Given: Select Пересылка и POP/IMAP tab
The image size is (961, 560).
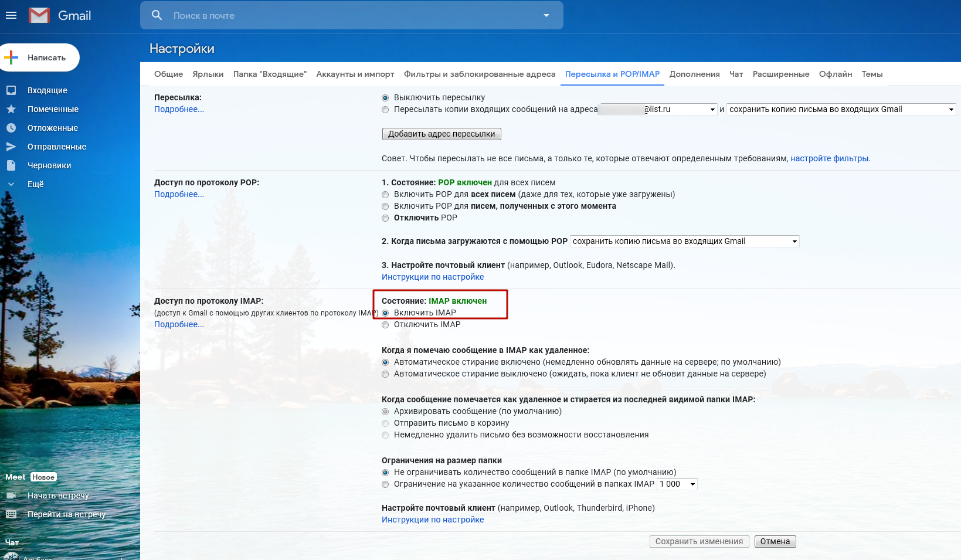Looking at the screenshot, I should pos(612,74).
